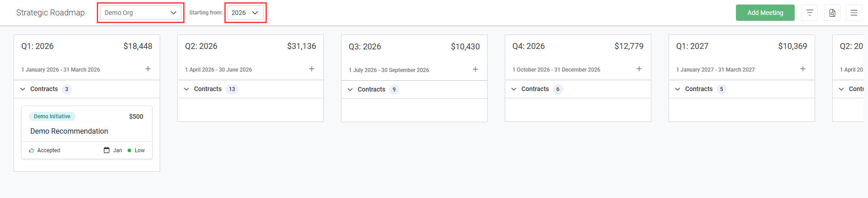Click the document preview export icon

click(x=832, y=13)
